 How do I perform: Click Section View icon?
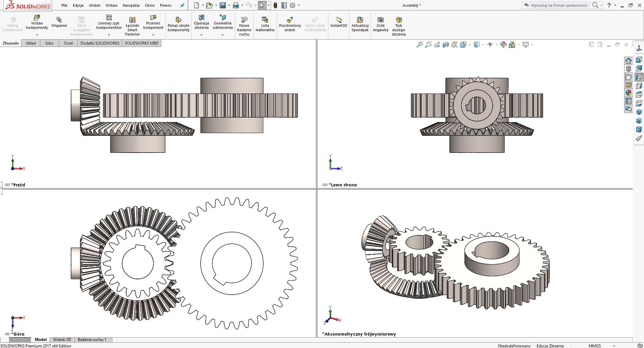[445, 45]
